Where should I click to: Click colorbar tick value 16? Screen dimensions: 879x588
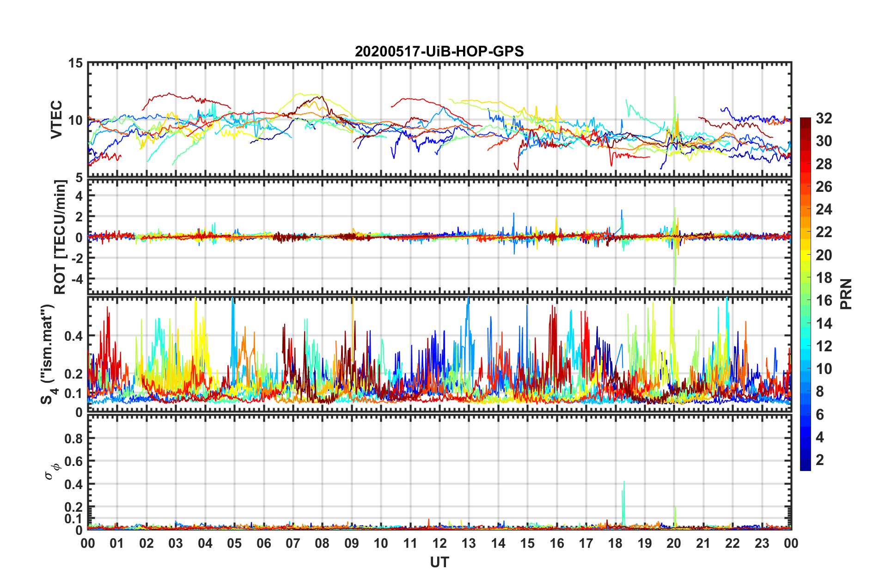[x=824, y=300]
